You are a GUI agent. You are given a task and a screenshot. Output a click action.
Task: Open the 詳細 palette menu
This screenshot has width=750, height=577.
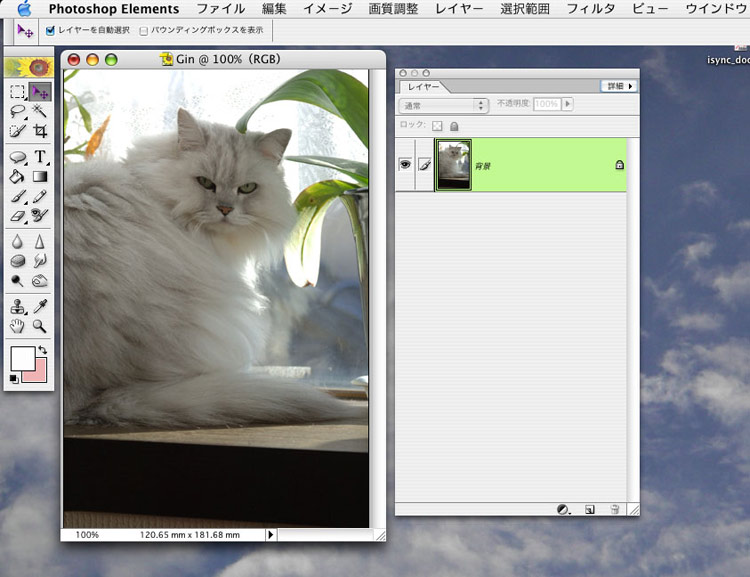click(619, 86)
